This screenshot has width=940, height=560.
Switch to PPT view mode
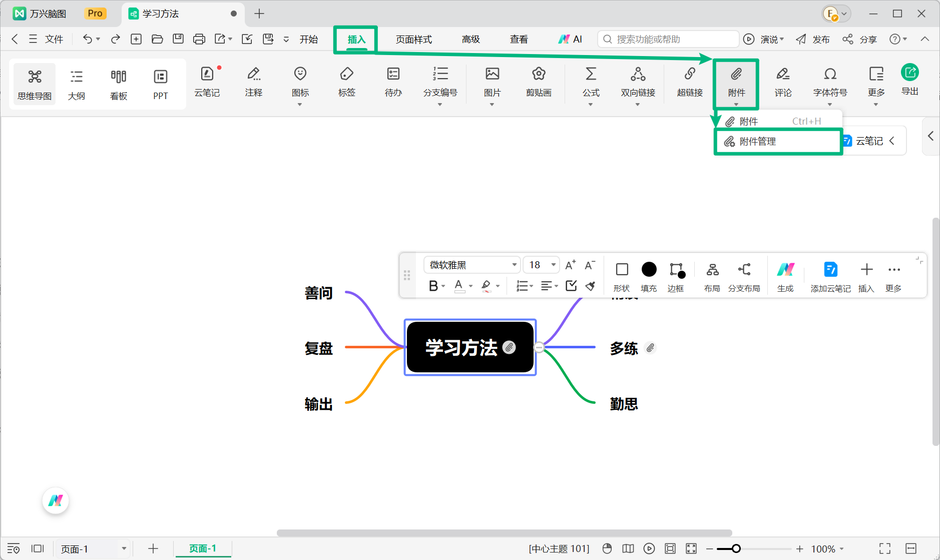(x=161, y=85)
